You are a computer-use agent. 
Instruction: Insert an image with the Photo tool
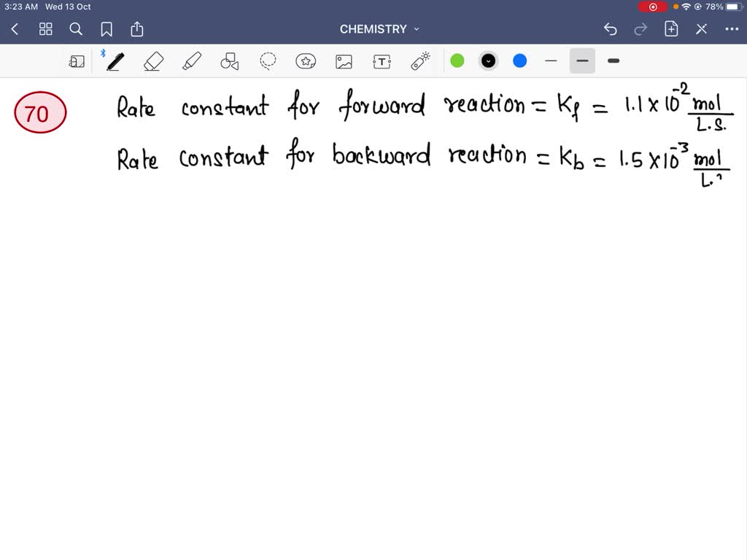pyautogui.click(x=344, y=61)
